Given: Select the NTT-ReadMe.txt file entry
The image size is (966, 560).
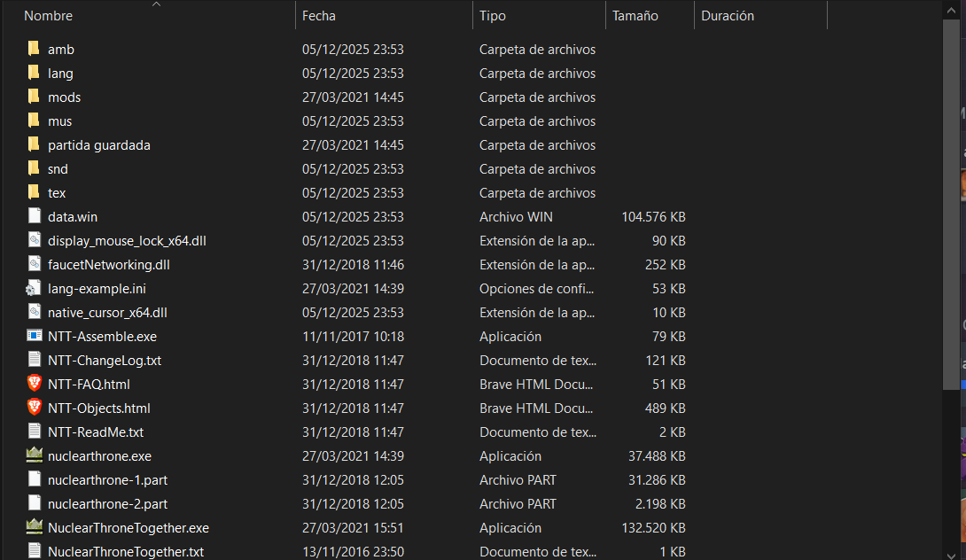Looking at the screenshot, I should [x=96, y=432].
